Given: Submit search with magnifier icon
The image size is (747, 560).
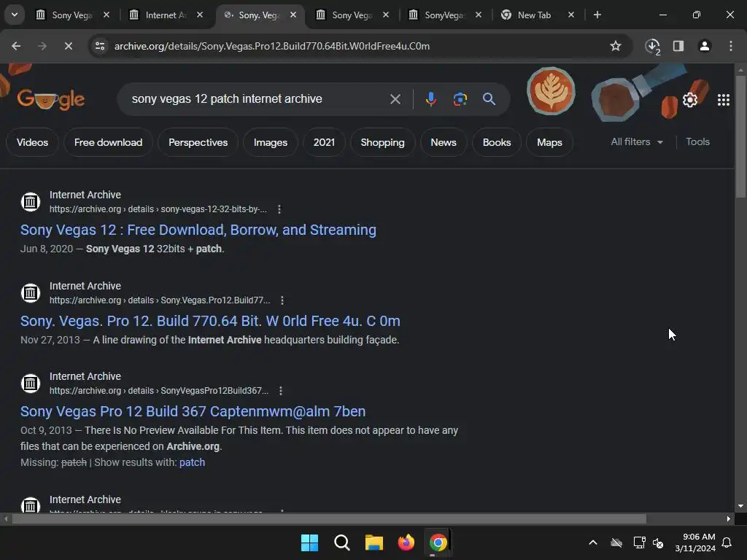Looking at the screenshot, I should click(489, 99).
